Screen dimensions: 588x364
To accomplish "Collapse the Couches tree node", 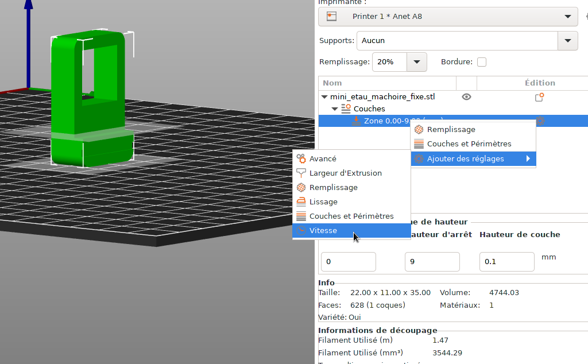I will point(335,109).
